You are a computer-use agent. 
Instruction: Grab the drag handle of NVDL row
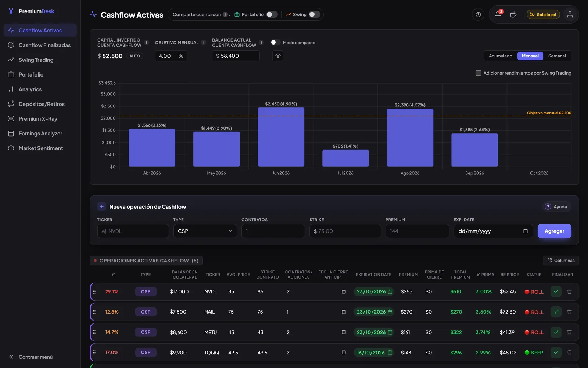click(94, 291)
